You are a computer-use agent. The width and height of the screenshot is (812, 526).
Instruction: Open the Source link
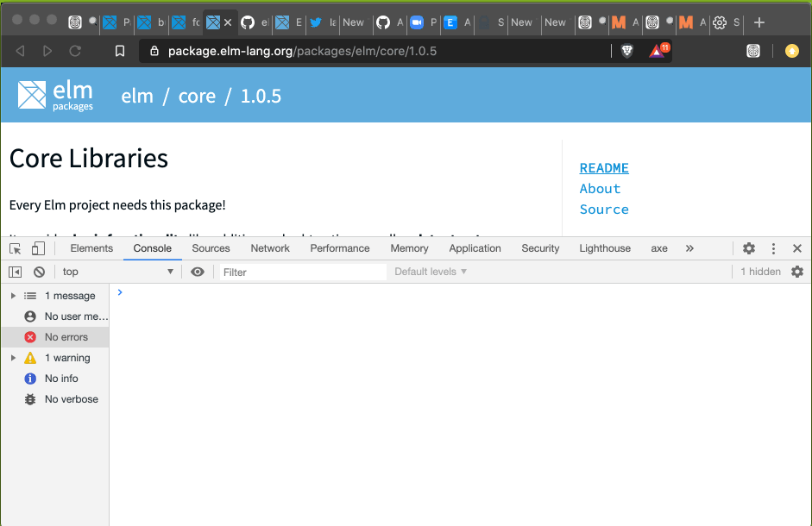tap(604, 210)
